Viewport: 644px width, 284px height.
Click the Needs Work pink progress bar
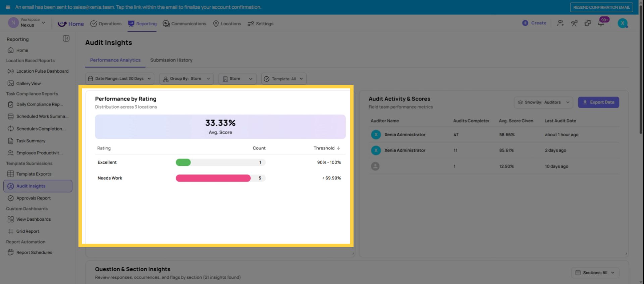[x=213, y=178]
